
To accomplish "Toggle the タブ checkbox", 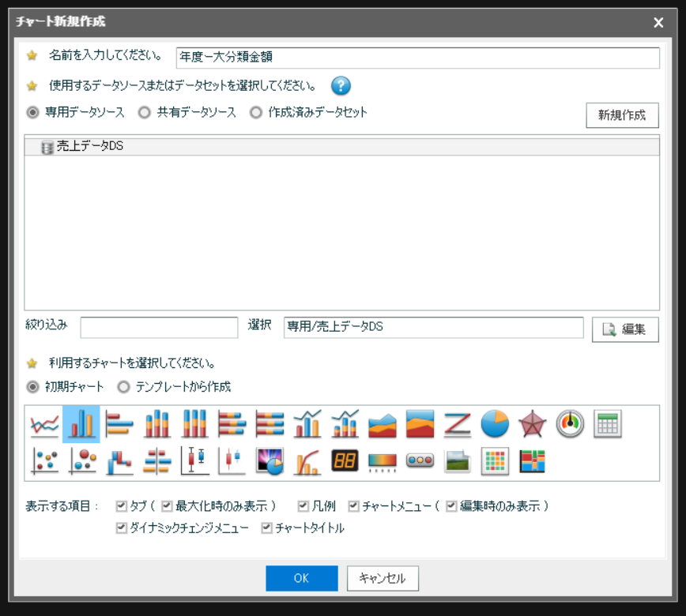I will click(121, 506).
